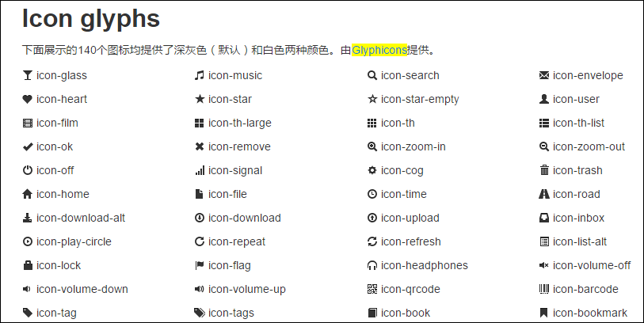
Task: Click the envelope icon
Action: tap(544, 75)
